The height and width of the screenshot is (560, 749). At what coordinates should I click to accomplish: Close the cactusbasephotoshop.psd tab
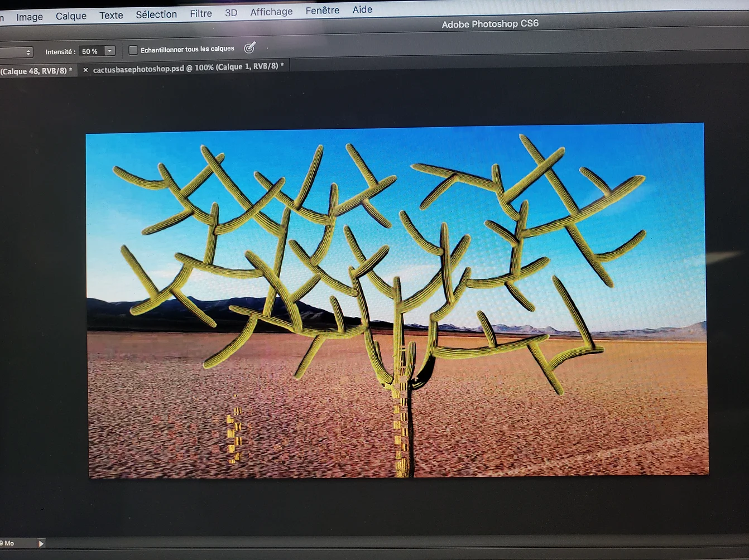click(x=85, y=70)
